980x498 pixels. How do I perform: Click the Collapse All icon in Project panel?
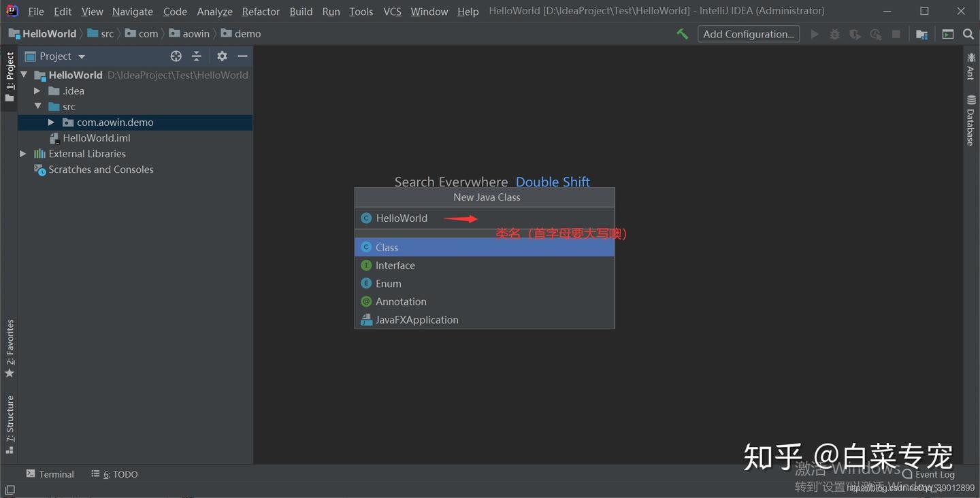pyautogui.click(x=197, y=56)
